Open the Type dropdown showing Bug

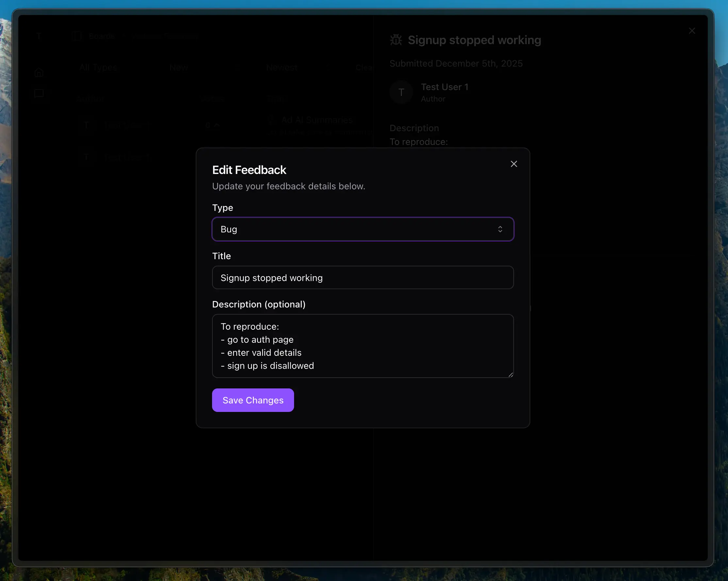363,229
